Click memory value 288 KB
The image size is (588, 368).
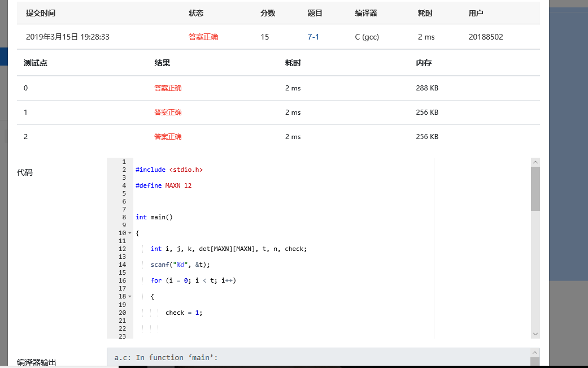427,88
